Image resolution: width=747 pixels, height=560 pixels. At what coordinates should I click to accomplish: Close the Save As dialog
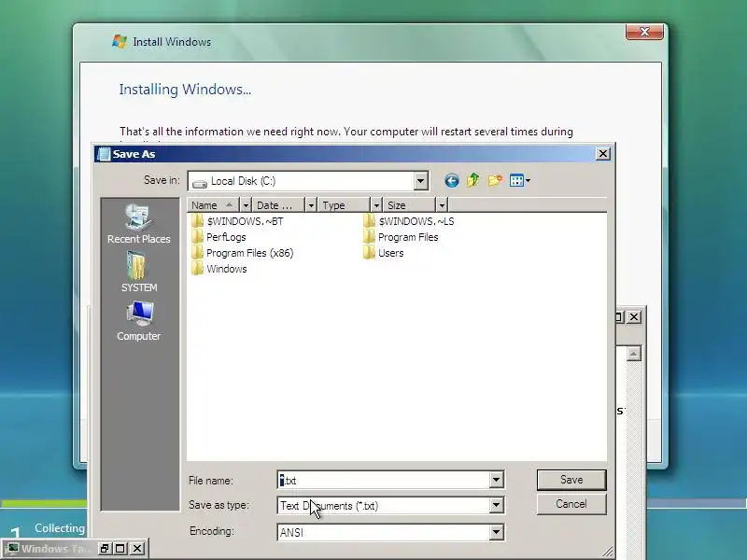coord(602,154)
